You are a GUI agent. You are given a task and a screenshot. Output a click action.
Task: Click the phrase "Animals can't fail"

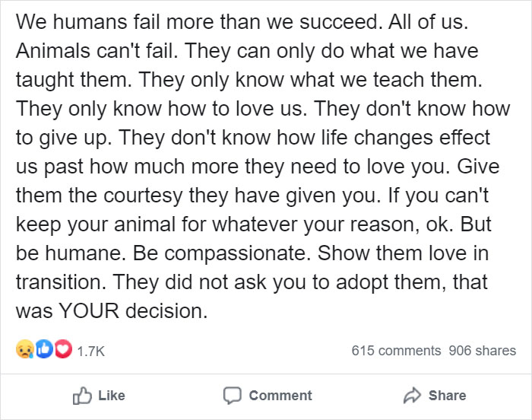coord(97,51)
